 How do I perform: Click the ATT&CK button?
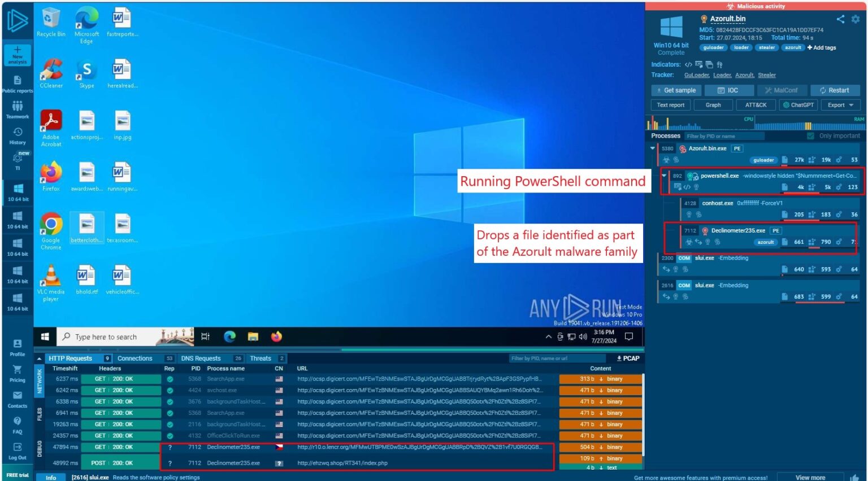point(756,105)
